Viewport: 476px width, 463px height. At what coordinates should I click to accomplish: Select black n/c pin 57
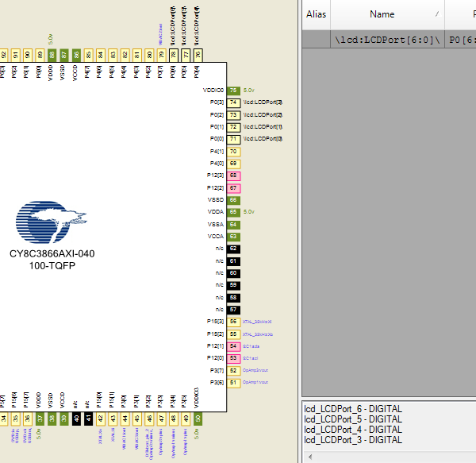click(233, 310)
